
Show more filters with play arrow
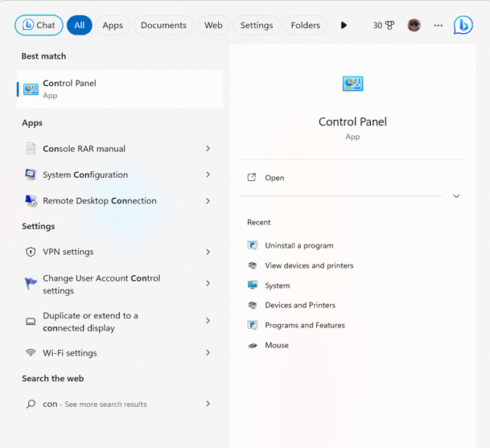344,25
